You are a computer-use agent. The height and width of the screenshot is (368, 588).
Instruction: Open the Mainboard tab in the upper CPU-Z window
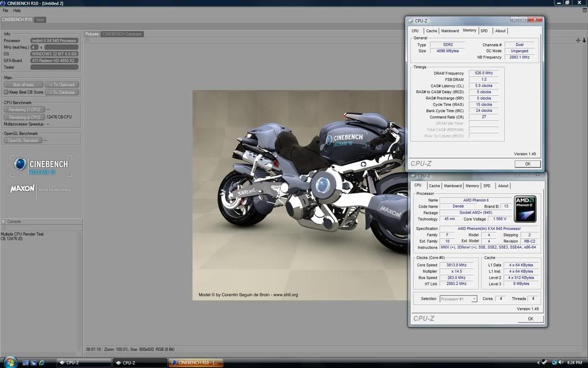(450, 31)
